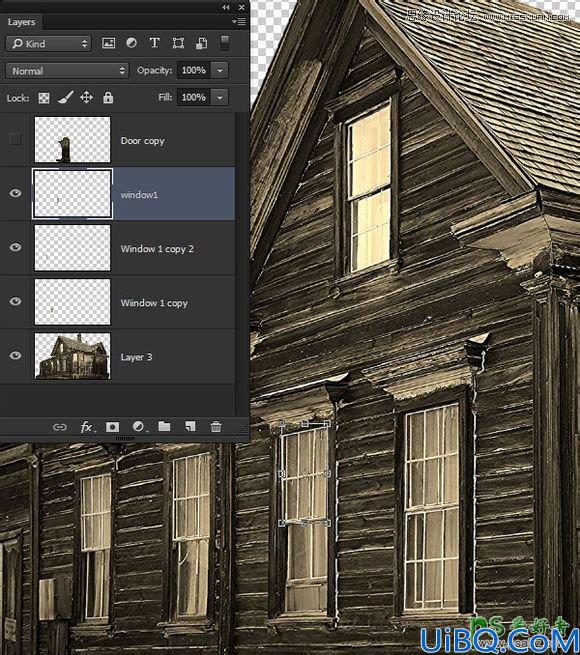Click the pixel layer filter icon

pos(108,43)
